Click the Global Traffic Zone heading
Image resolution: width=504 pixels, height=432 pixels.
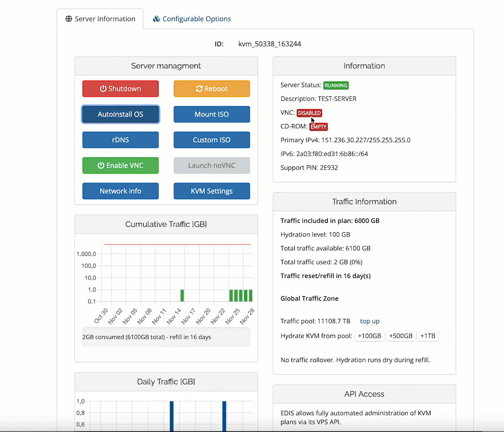point(309,299)
